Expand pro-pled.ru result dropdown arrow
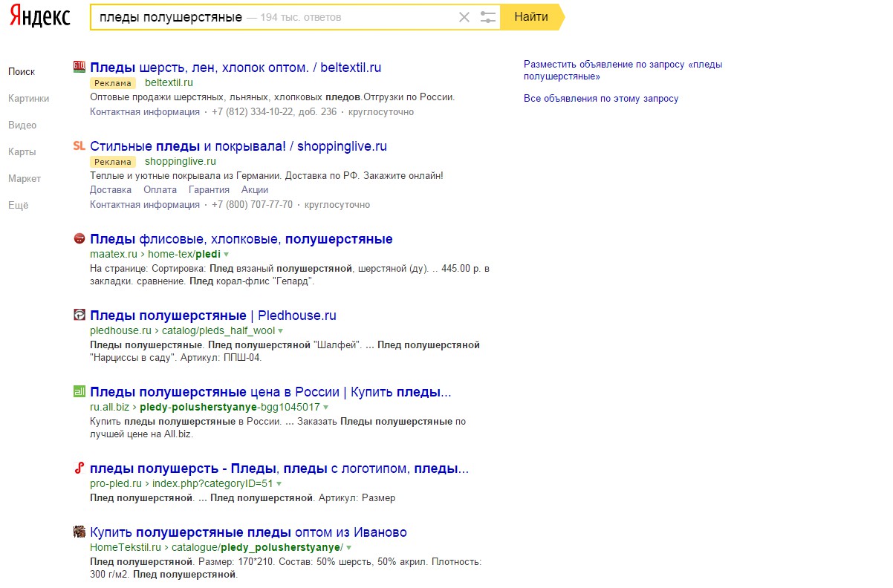Image resolution: width=893 pixels, height=588 pixels. coord(279,484)
